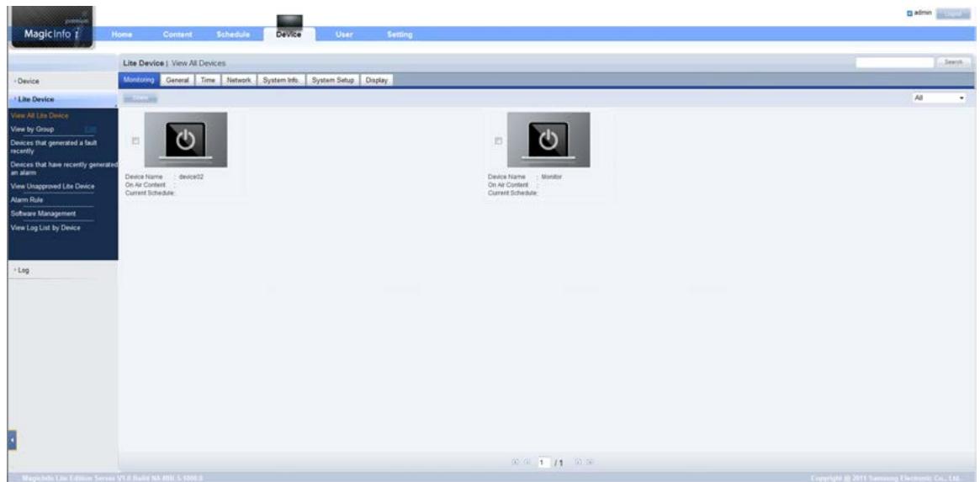
Task: Collapse the Lite Device sidebar section
Action: pyautogui.click(x=62, y=99)
